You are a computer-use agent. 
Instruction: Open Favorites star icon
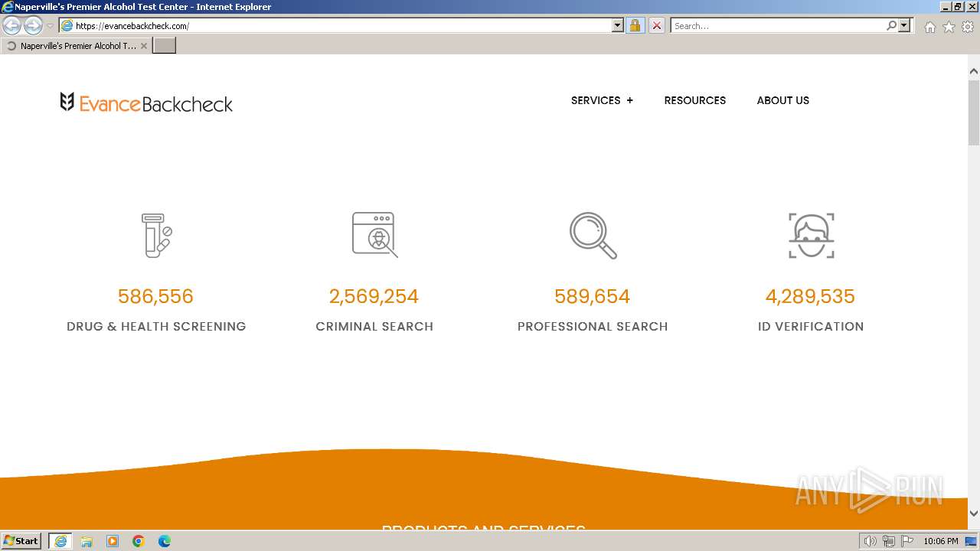(949, 27)
